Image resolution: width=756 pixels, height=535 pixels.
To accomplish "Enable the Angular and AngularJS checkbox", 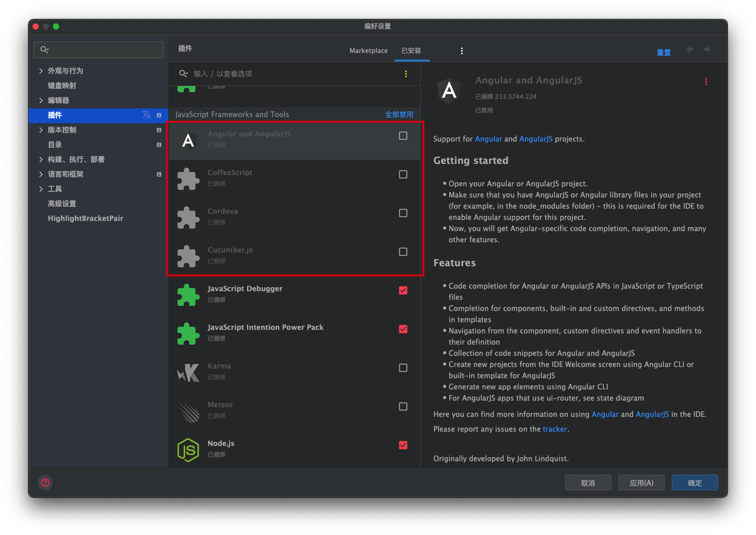I will click(403, 135).
